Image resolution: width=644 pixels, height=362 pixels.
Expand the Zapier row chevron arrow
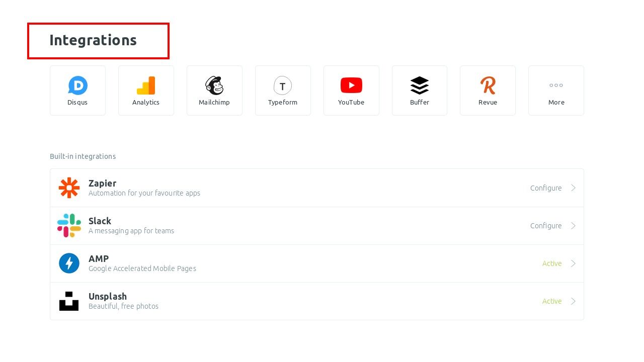(573, 188)
